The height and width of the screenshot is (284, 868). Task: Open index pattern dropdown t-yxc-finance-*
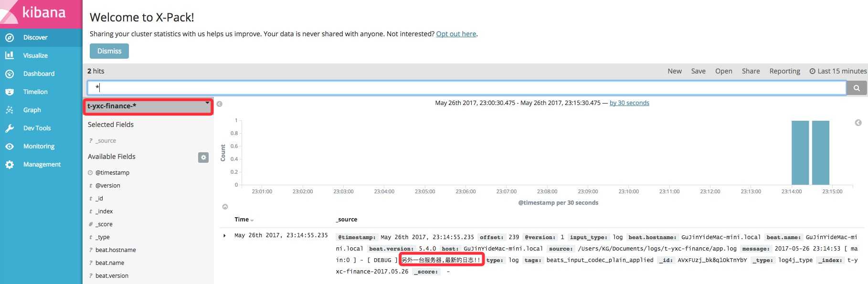tap(148, 106)
